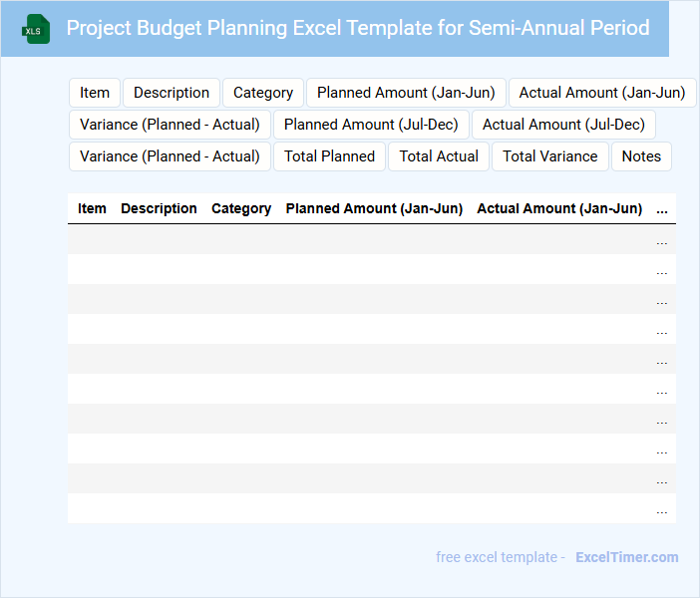
Task: Click the green XLS file icon
Action: 37,29
